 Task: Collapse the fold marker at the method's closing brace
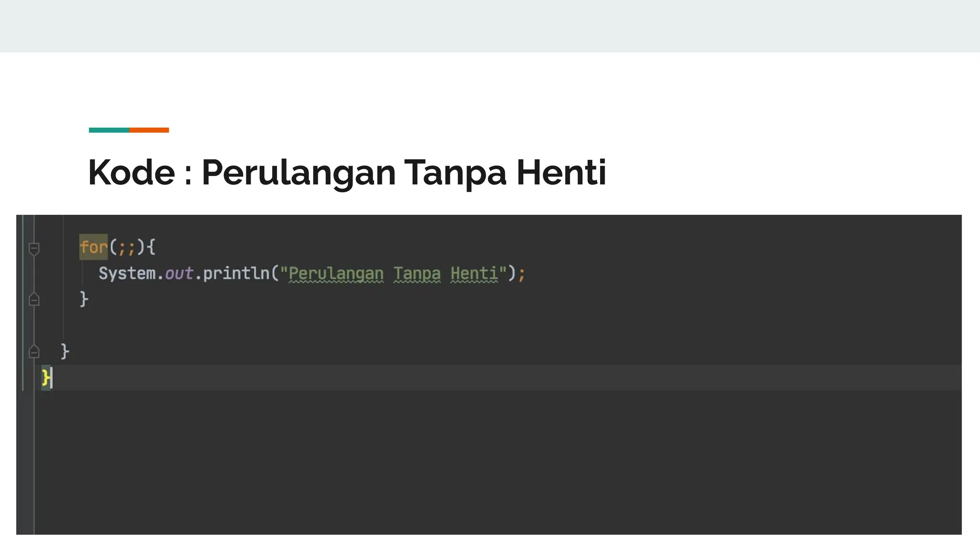[34, 352]
